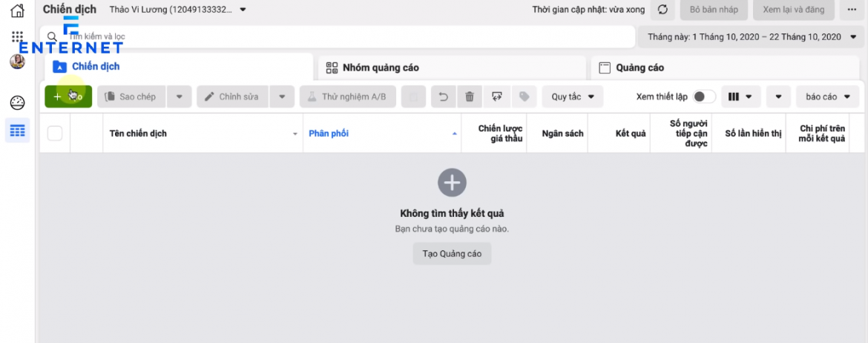Open the account overview gauge icon
The height and width of the screenshot is (343, 868).
(x=17, y=102)
